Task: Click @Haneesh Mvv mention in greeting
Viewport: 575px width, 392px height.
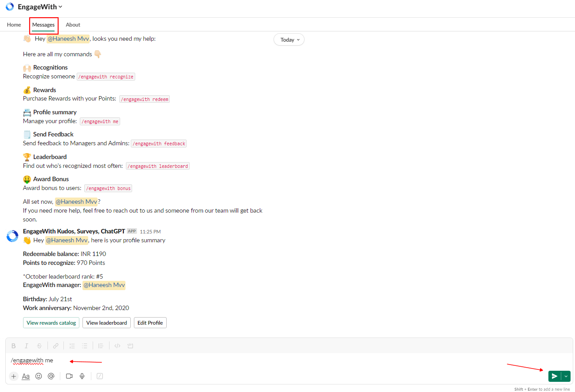Action: (x=68, y=39)
